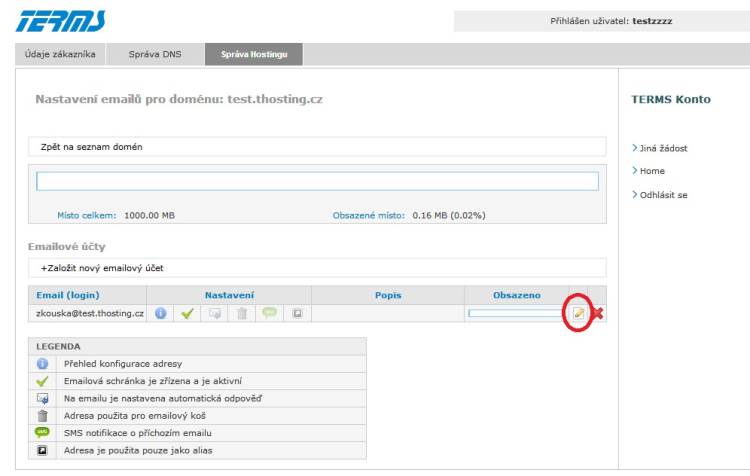Log out using Odhlásit se
This screenshot has height=476, width=750.
point(664,195)
